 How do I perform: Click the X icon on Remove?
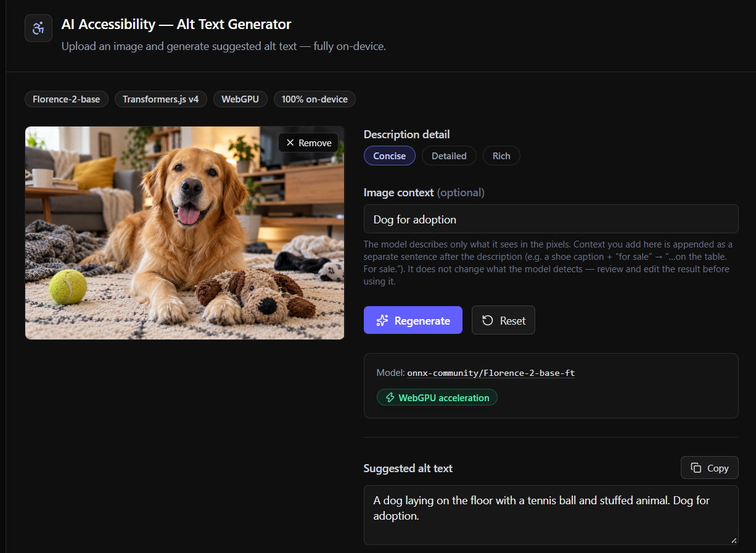290,143
